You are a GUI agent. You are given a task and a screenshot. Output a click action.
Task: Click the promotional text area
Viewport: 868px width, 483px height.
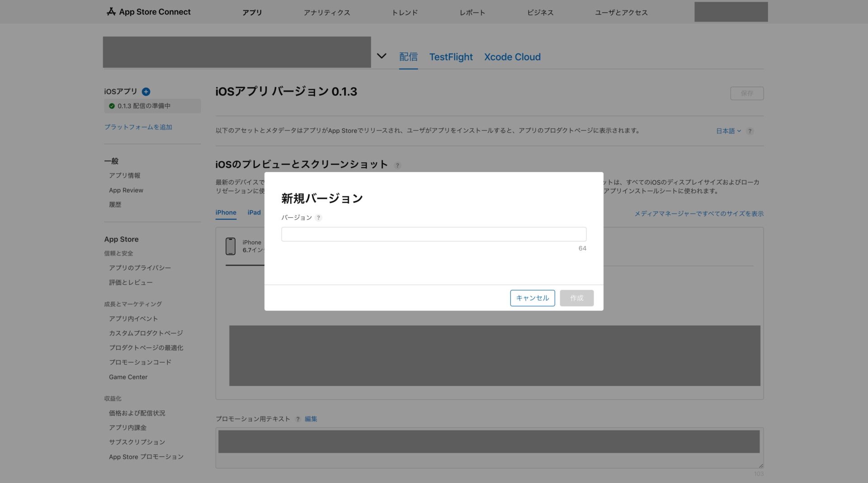(489, 447)
